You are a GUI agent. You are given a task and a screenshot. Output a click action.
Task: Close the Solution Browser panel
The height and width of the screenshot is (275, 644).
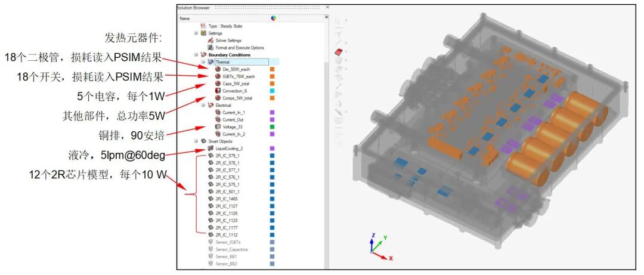[x=327, y=7]
